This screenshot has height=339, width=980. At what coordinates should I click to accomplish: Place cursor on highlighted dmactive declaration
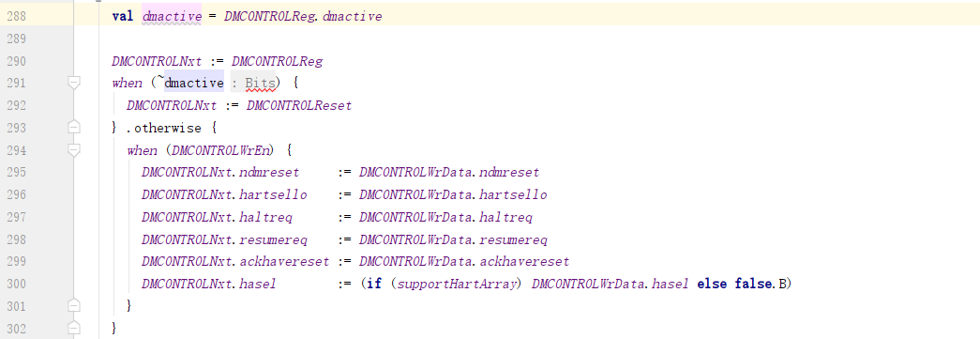click(172, 16)
